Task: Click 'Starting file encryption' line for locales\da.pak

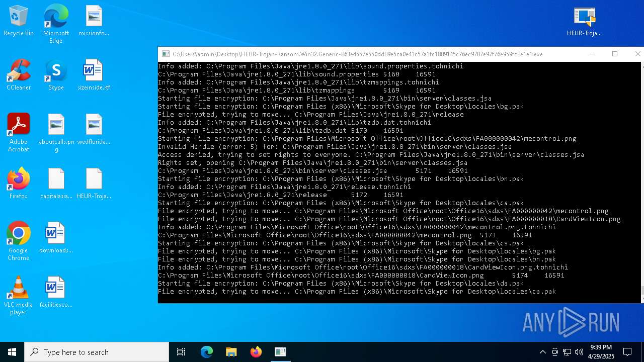Action: (x=341, y=283)
